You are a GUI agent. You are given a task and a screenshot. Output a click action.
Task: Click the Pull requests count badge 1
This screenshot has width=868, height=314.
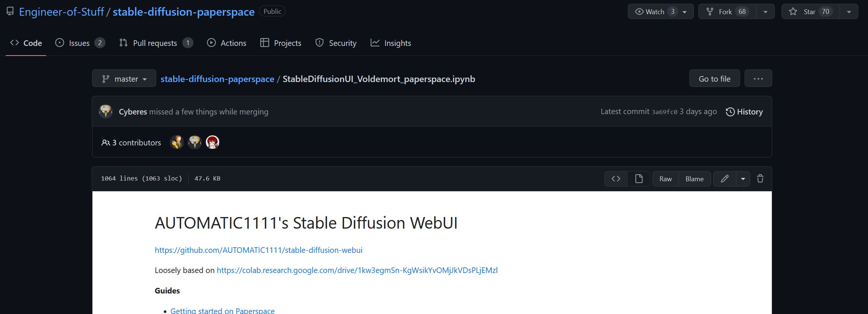click(188, 43)
